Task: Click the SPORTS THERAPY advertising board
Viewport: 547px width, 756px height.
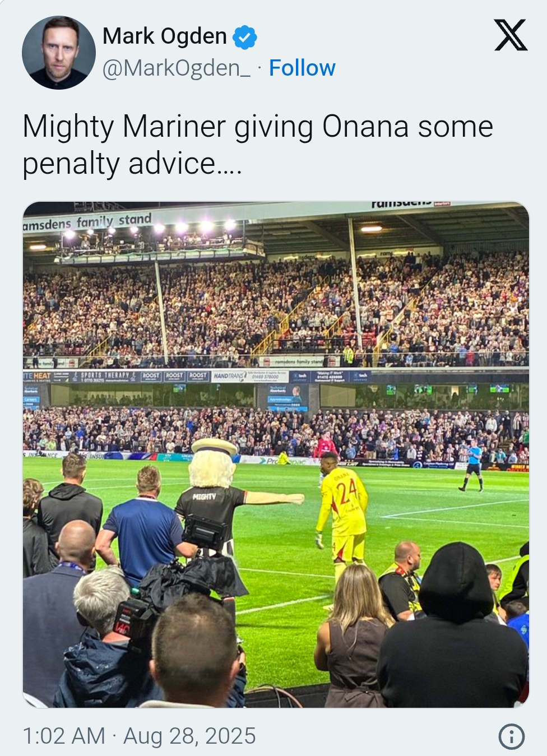Action: (104, 375)
